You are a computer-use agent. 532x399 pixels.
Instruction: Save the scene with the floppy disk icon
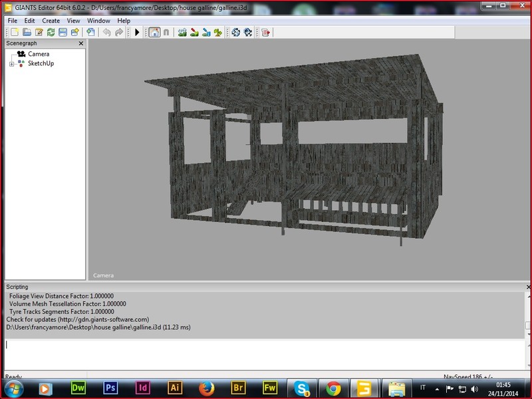[x=63, y=32]
